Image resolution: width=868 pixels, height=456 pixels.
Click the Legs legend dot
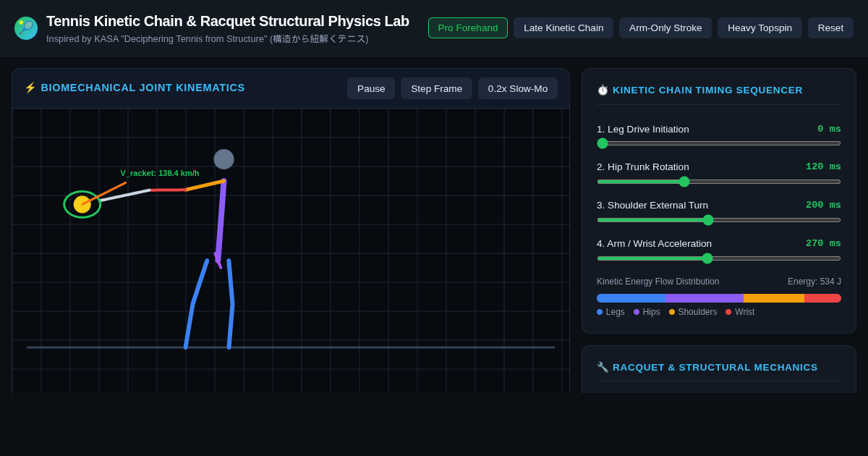click(600, 312)
